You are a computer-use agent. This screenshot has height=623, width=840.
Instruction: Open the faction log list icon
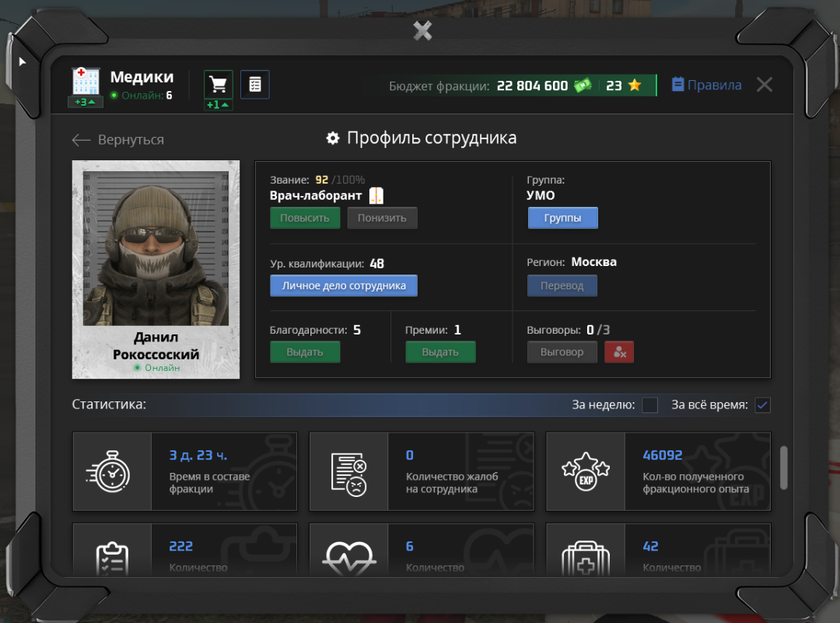(255, 84)
